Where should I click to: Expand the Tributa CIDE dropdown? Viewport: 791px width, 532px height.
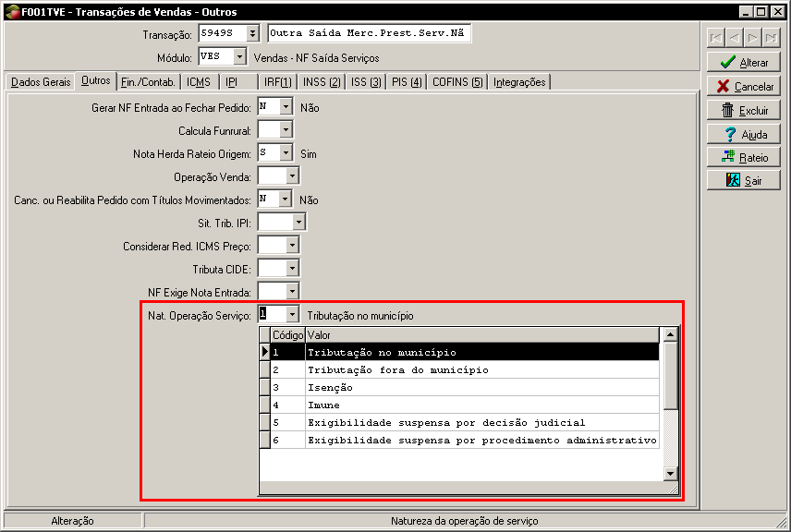[293, 268]
